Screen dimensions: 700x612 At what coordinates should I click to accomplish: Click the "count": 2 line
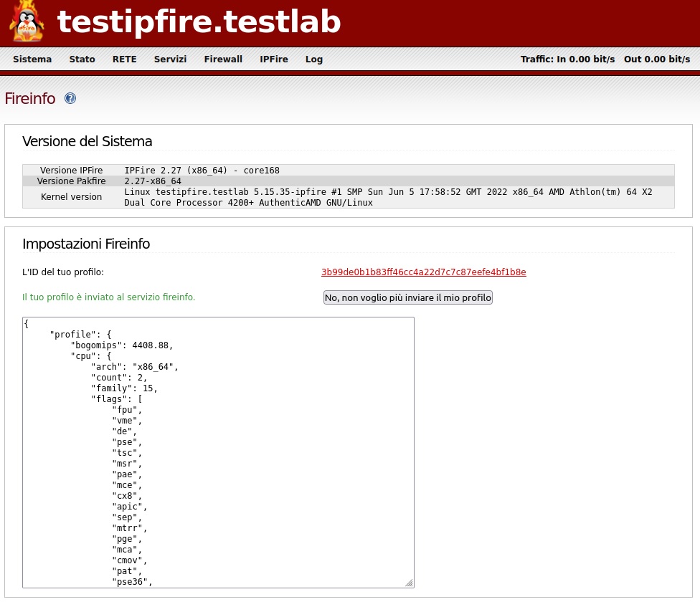pyautogui.click(x=119, y=378)
